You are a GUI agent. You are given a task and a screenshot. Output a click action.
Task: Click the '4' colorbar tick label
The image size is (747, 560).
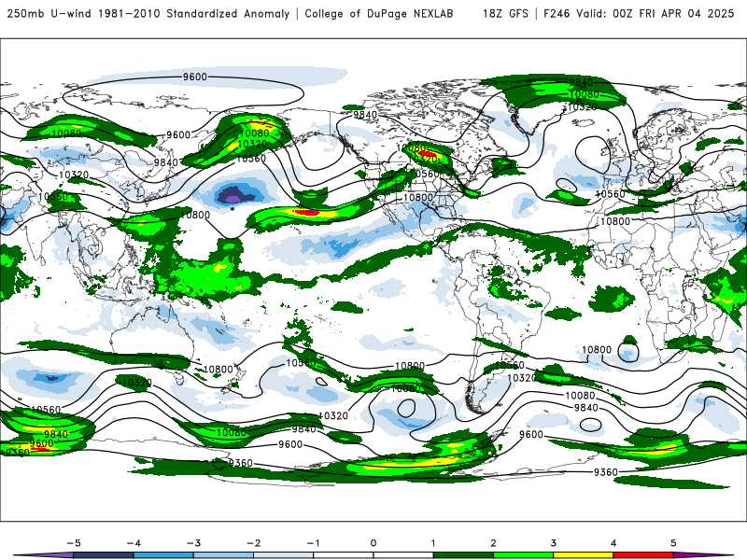tap(613, 543)
